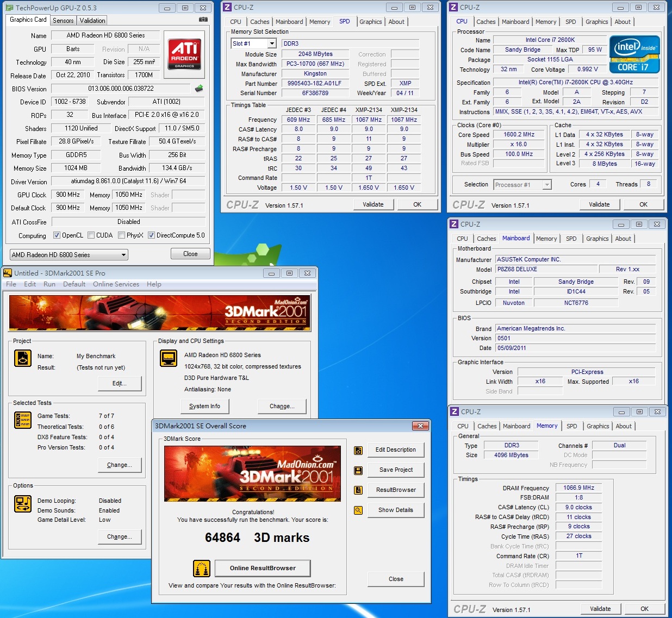672x618 pixels.
Task: Toggle the OpenCL checkbox
Action: pos(57,235)
